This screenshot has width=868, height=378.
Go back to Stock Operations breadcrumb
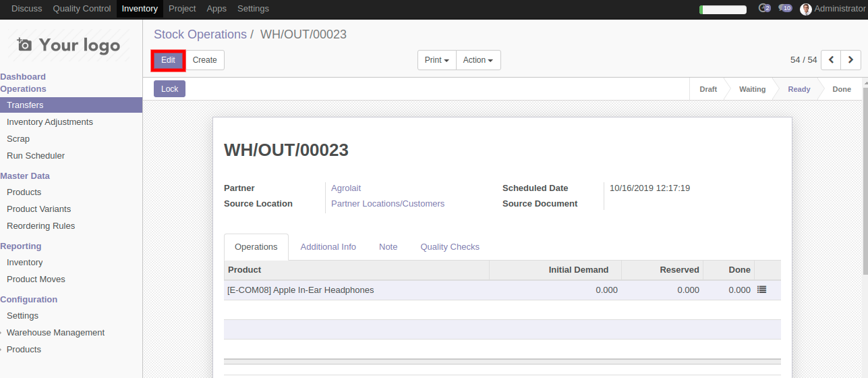click(x=200, y=34)
